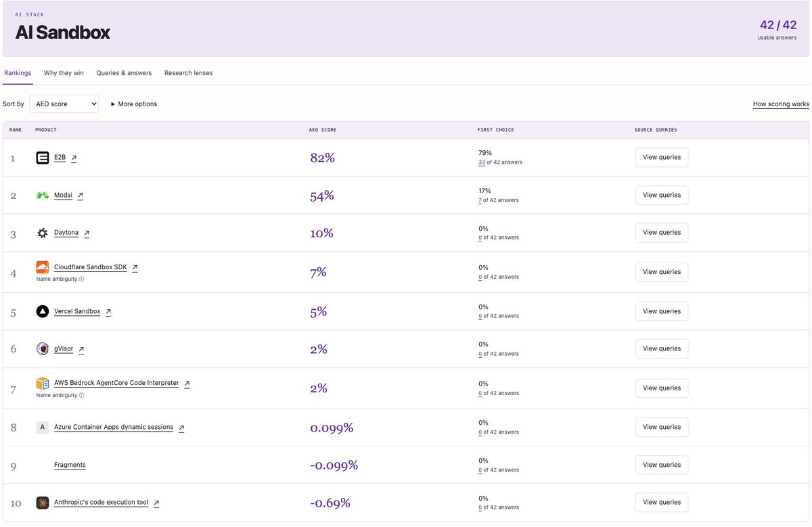This screenshot has width=812, height=527.
Task: Click the Cloudflare Sandbox SDK logo
Action: coord(43,267)
